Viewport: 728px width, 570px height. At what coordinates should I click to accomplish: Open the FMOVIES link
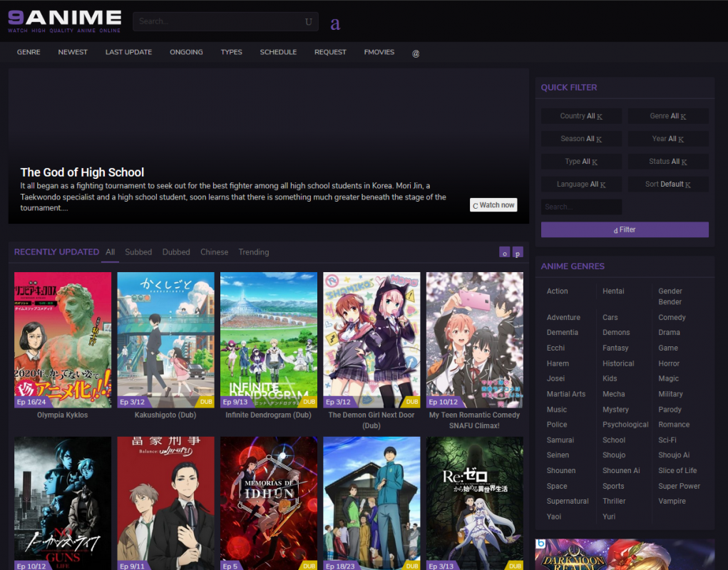coord(379,52)
